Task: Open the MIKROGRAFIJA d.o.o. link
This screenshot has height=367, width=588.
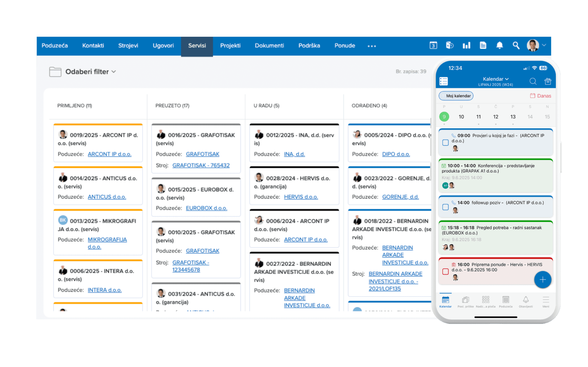Action: point(107,243)
